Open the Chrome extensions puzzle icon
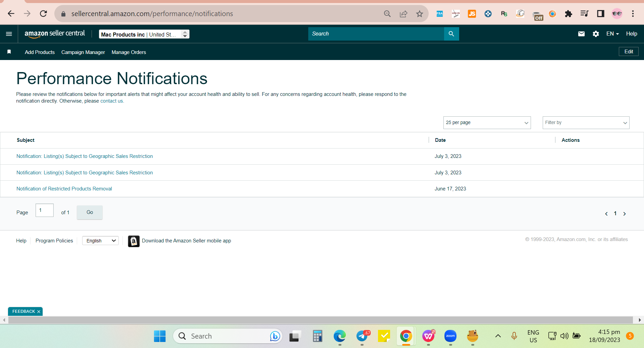The height and width of the screenshot is (348, 644). click(568, 14)
